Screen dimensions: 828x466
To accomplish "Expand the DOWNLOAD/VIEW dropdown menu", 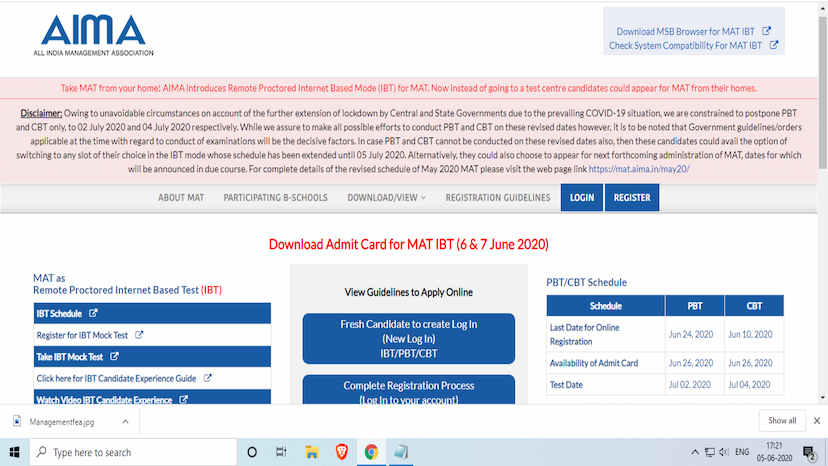I will coord(387,198).
